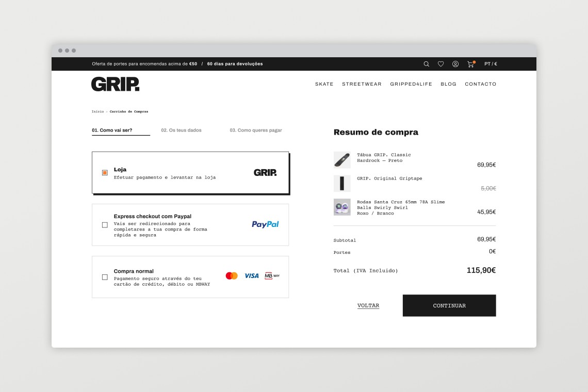Click the PayPal logo
Screen dimensions: 588x392
pyautogui.click(x=265, y=224)
